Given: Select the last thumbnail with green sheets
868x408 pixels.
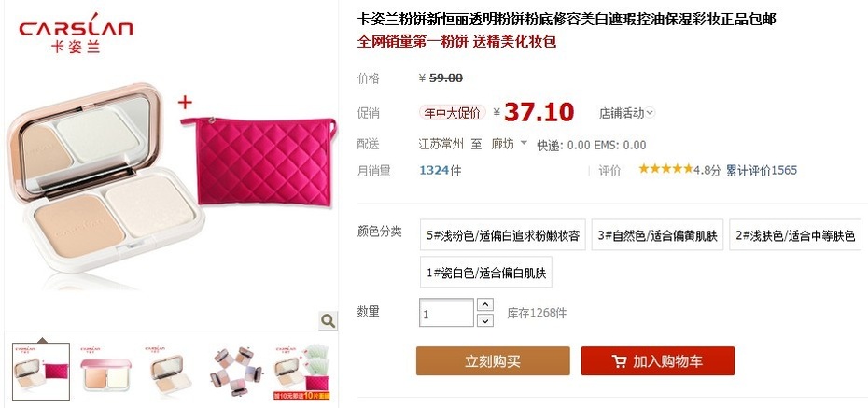Looking at the screenshot, I should 301,371.
